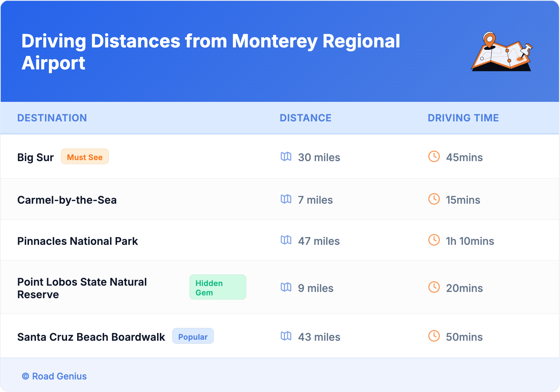Click the Hidden Gem badge

click(218, 287)
